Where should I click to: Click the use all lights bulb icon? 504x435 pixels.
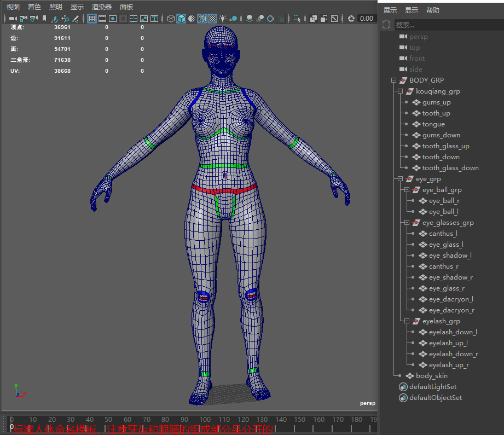tap(223, 19)
